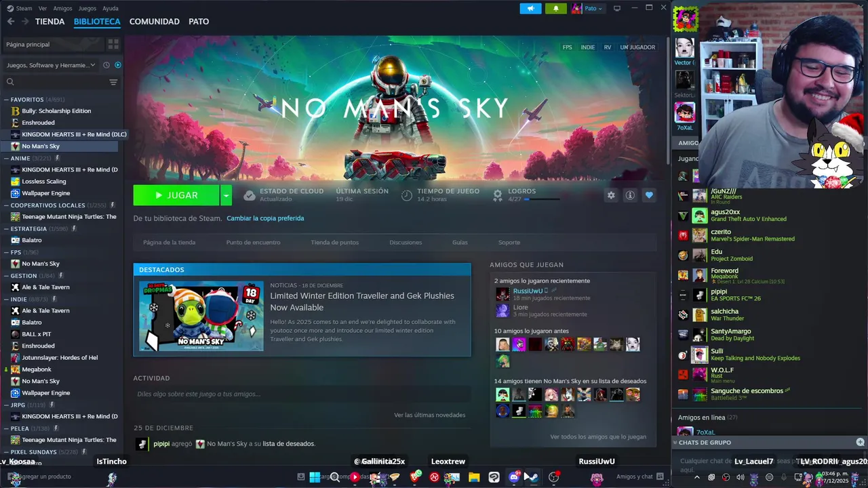The image size is (868, 488).
Task: Collapse the Estrategia category
Action: (x=6, y=228)
